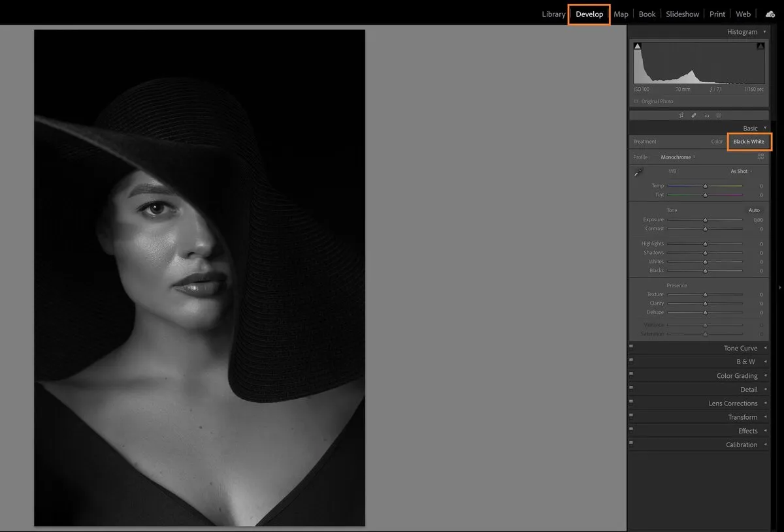Click the Exposure value 0,00 field
784x532 pixels.
click(x=758, y=220)
